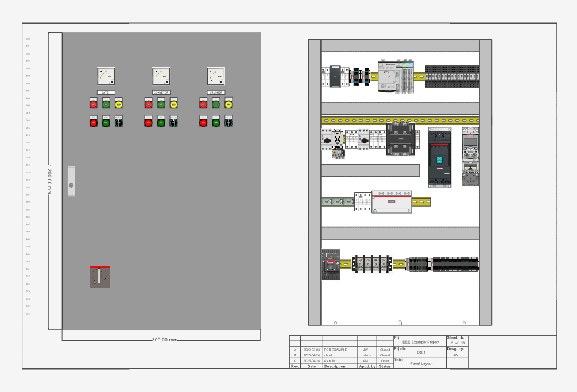Click the Closed status in revision A

pyautogui.click(x=385, y=350)
